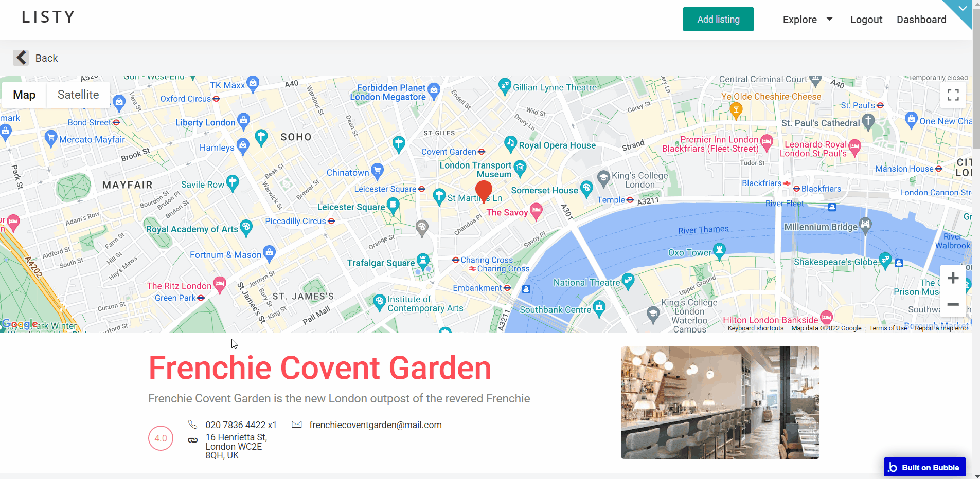Zoom out on the map

[953, 304]
